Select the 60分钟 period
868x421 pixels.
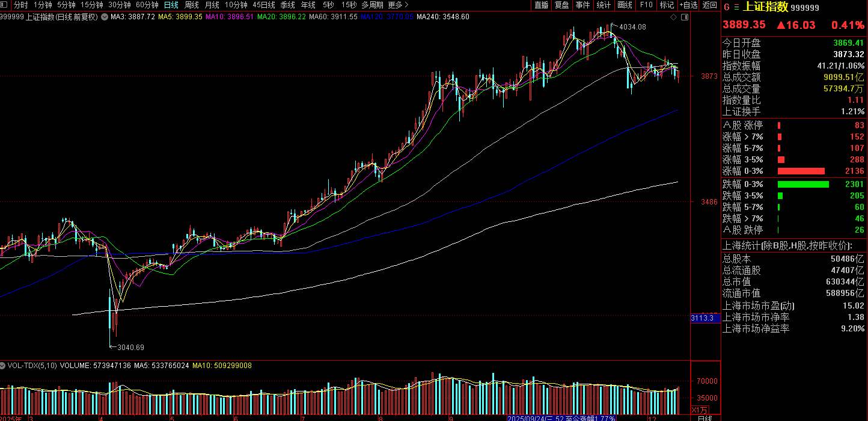click(147, 5)
